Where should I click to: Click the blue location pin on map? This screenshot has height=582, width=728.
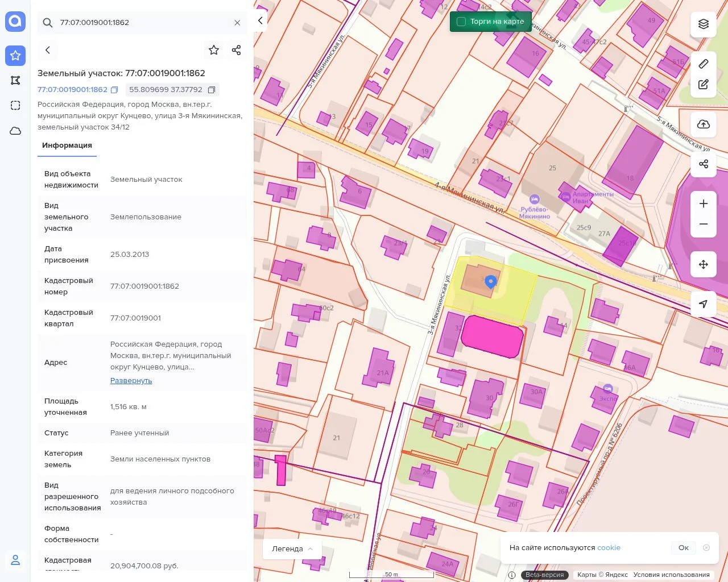[x=491, y=281]
